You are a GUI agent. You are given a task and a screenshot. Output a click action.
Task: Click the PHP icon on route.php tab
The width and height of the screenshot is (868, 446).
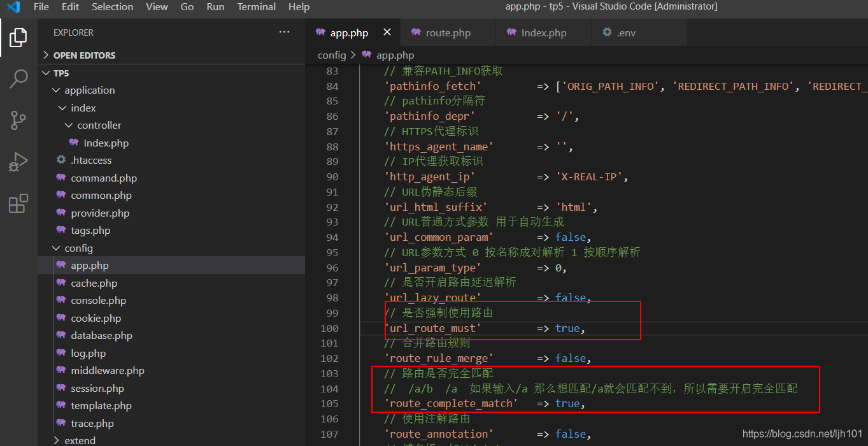pyautogui.click(x=416, y=32)
